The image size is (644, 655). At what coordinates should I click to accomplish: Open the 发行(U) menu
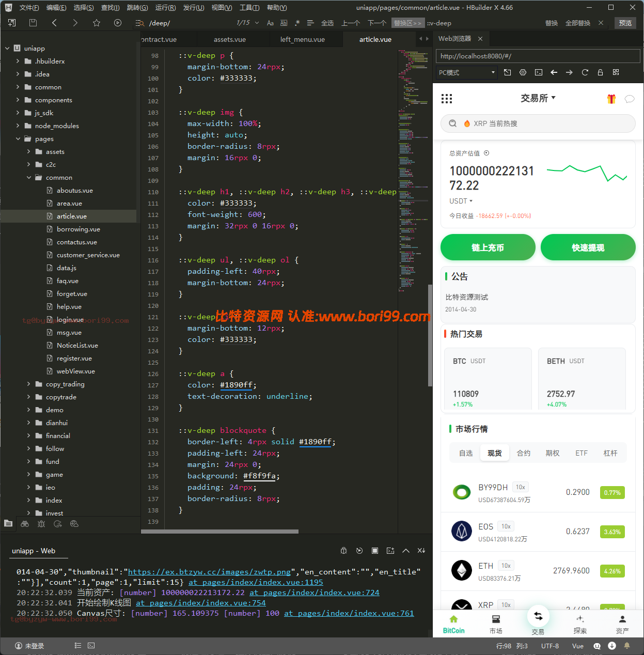pyautogui.click(x=194, y=7)
